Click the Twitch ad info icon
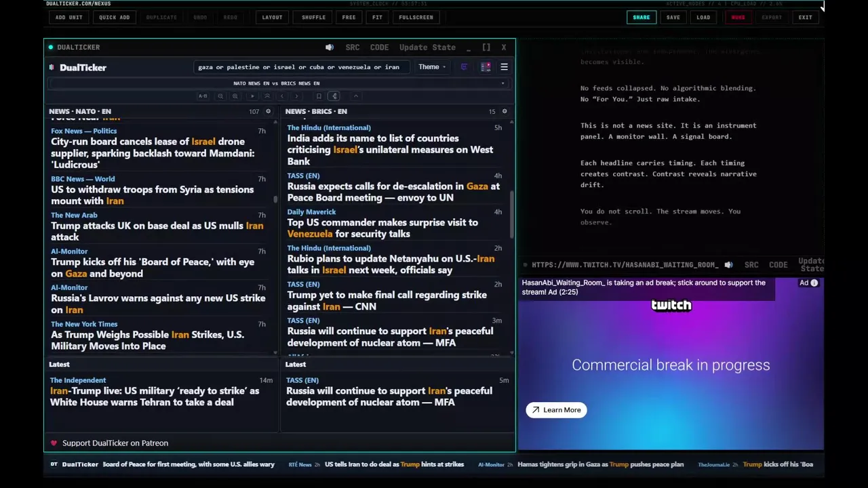868x488 pixels. [x=814, y=283]
